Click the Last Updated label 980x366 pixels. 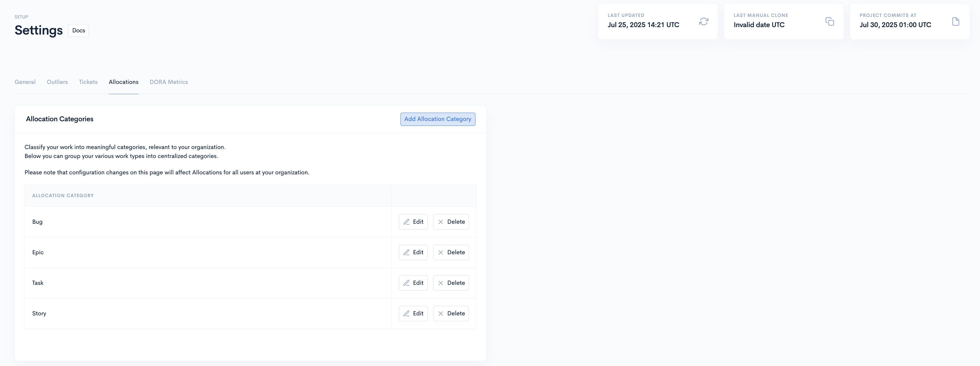pos(626,15)
